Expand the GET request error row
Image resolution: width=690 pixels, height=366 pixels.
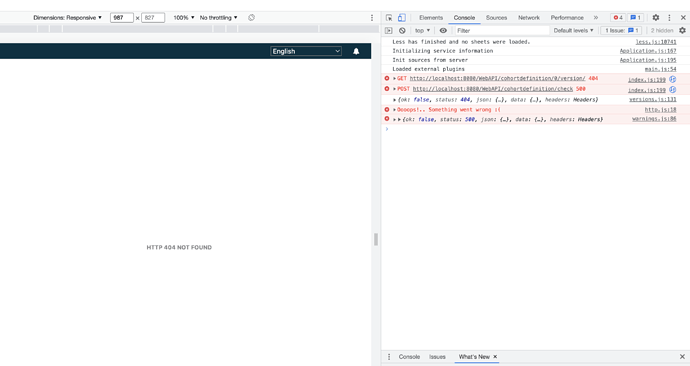(x=394, y=78)
